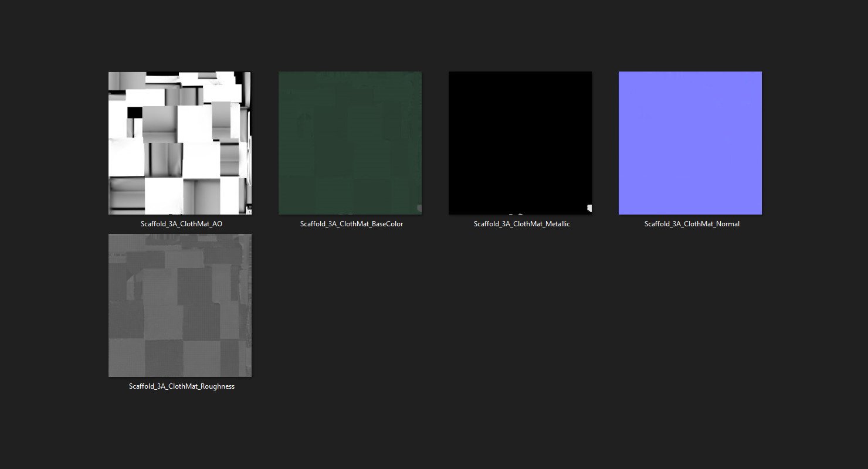Click the center of the Normal map image
868x469 pixels.
[690, 143]
